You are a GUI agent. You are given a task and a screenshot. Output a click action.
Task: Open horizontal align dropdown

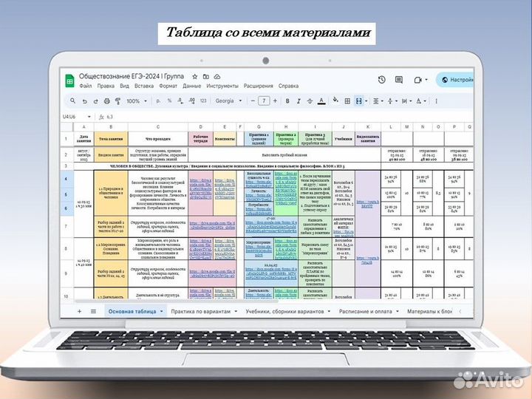378,101
